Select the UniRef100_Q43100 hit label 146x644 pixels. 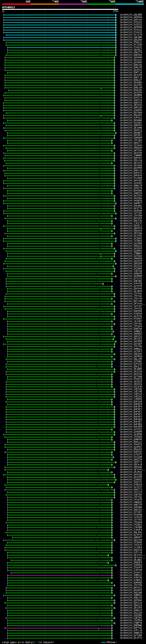pos(131,70)
